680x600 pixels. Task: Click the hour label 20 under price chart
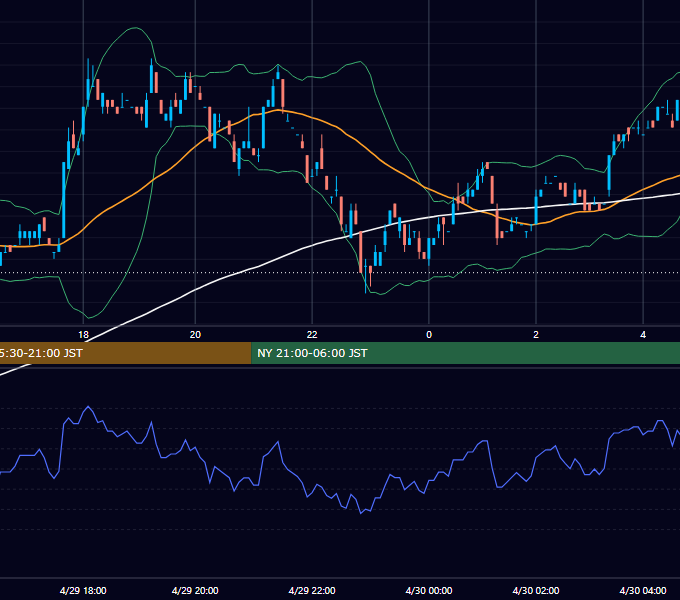pos(195,335)
